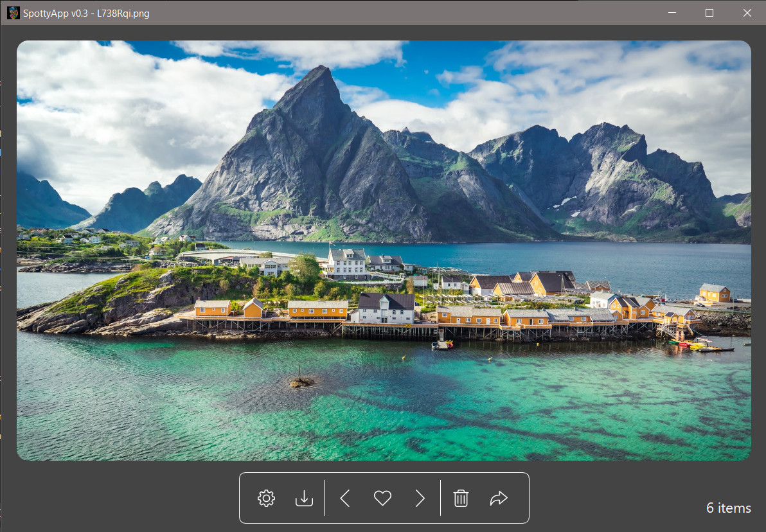The height and width of the screenshot is (532, 766).
Task: Mark image as favorite with heart icon
Action: point(382,499)
